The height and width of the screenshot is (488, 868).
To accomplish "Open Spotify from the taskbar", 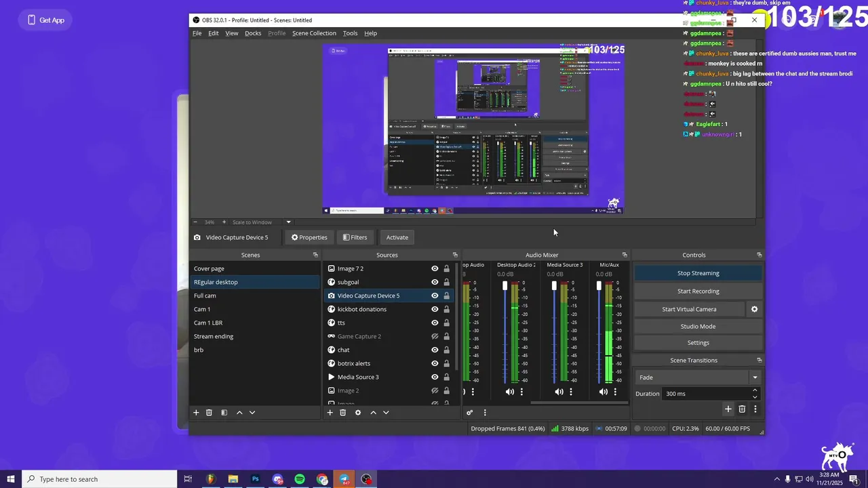I will pos(300,479).
